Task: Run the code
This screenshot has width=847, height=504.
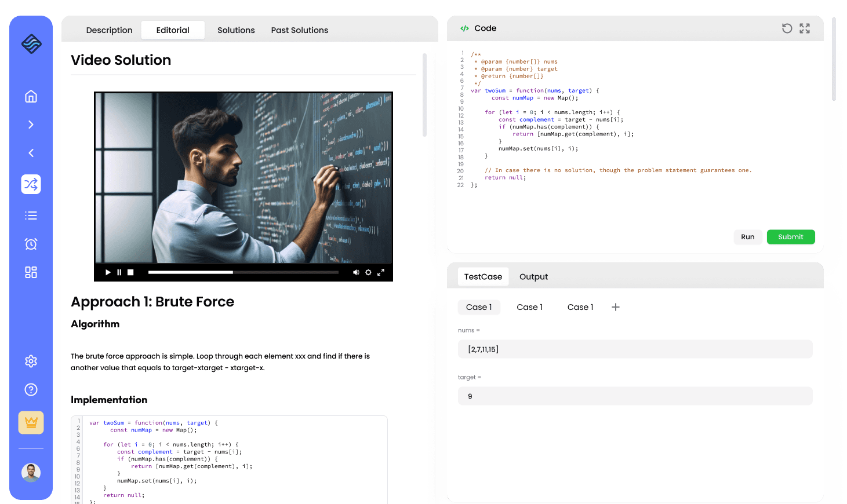Action: coord(747,237)
